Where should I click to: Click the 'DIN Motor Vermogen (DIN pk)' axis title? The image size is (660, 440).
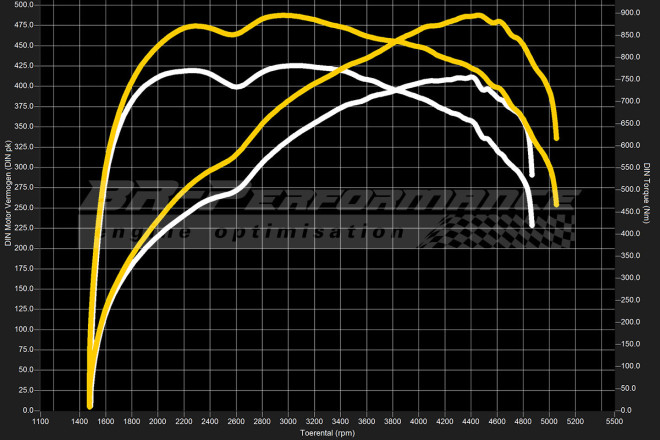click(x=8, y=207)
